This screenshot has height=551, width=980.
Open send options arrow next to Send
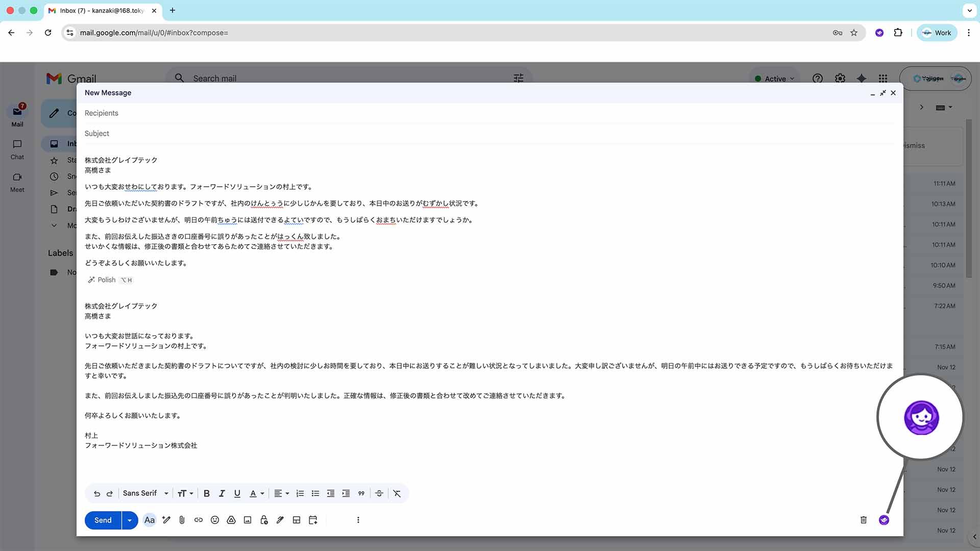pyautogui.click(x=130, y=520)
